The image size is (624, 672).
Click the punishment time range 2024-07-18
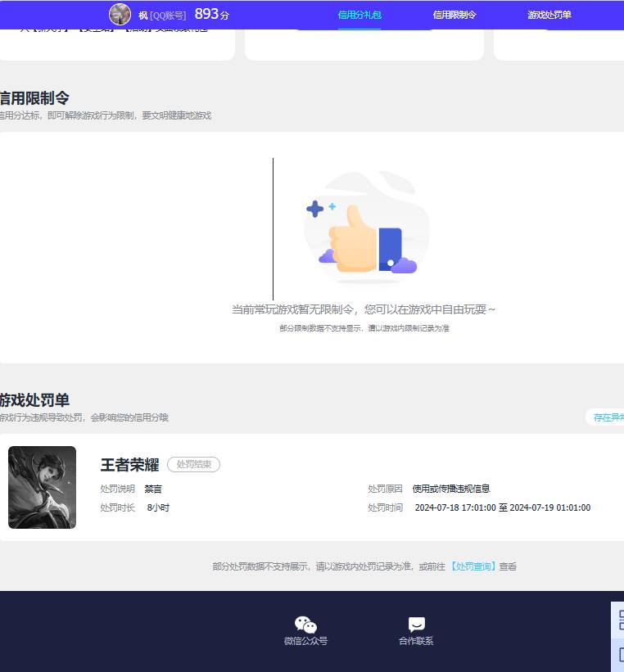pyautogui.click(x=503, y=507)
